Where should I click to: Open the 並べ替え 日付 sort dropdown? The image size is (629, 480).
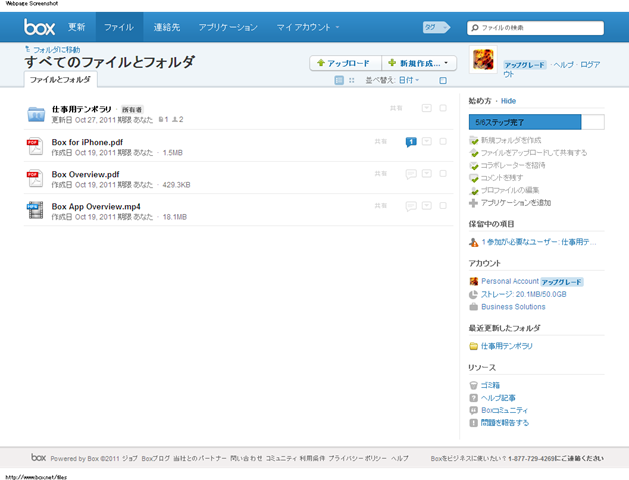[x=410, y=80]
